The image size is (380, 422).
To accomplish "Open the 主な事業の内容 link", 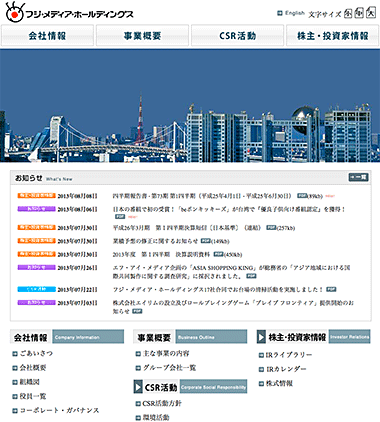I will pos(166,353).
